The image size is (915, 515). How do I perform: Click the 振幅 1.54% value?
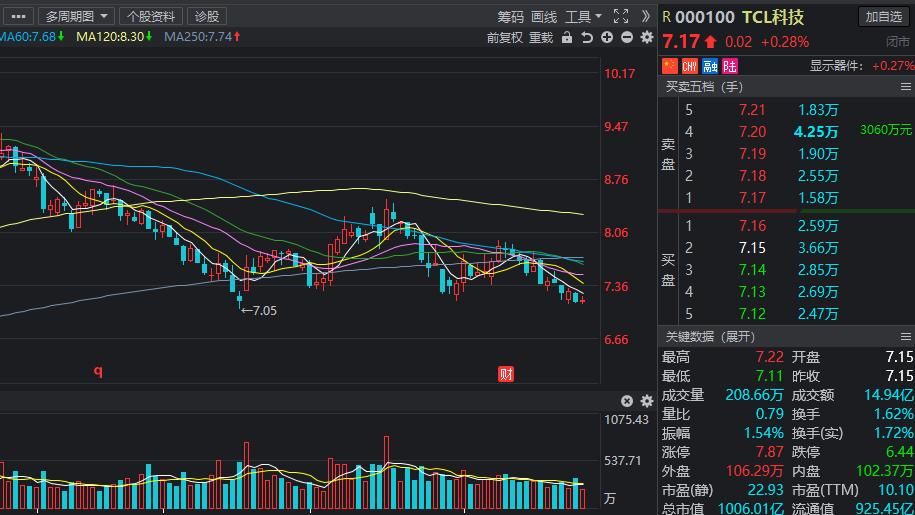tap(763, 433)
